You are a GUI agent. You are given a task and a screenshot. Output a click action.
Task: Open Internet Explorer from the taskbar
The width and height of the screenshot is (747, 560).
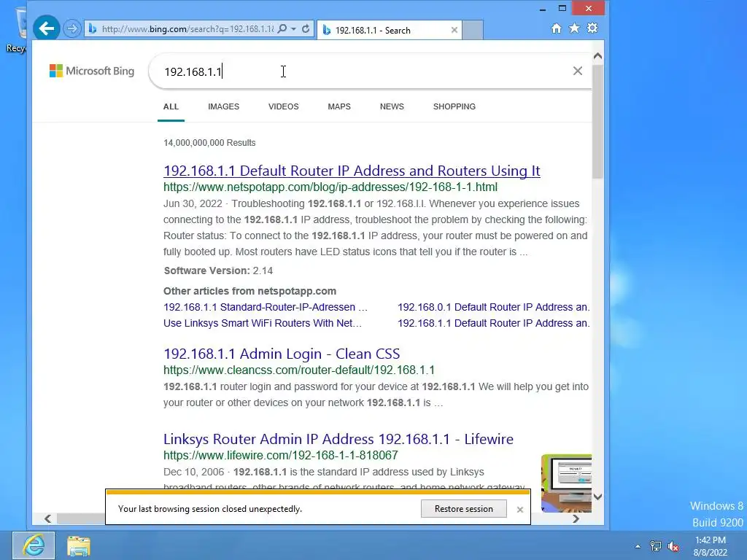(34, 545)
